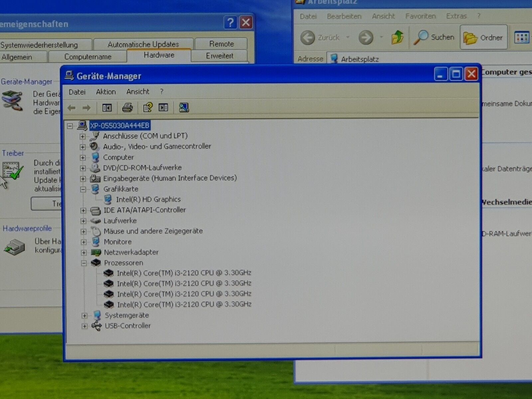The image size is (532, 399).
Task: Expand the Netzwerkadapter tree node
Action: pyautogui.click(x=84, y=252)
